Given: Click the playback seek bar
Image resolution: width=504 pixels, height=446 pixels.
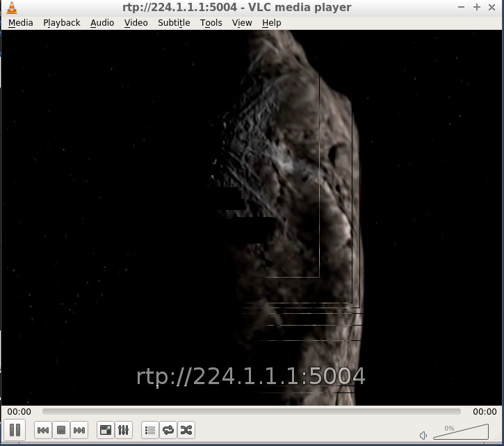Looking at the screenshot, I should [x=252, y=412].
